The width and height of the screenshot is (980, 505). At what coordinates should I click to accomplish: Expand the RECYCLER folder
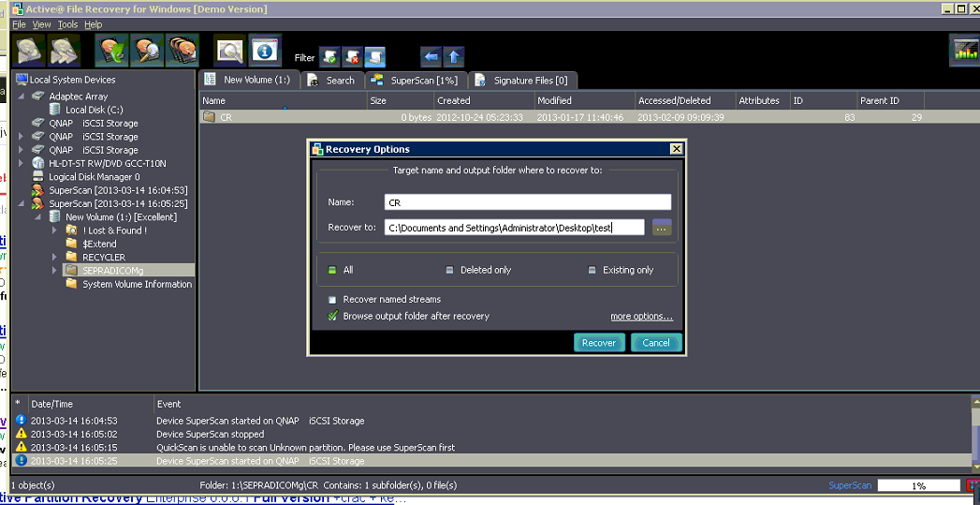pos(55,258)
